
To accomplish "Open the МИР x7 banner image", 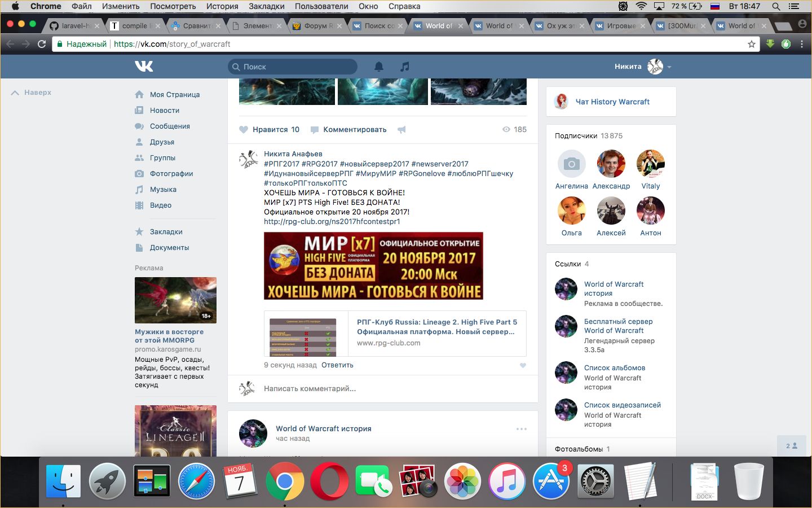I will click(373, 265).
